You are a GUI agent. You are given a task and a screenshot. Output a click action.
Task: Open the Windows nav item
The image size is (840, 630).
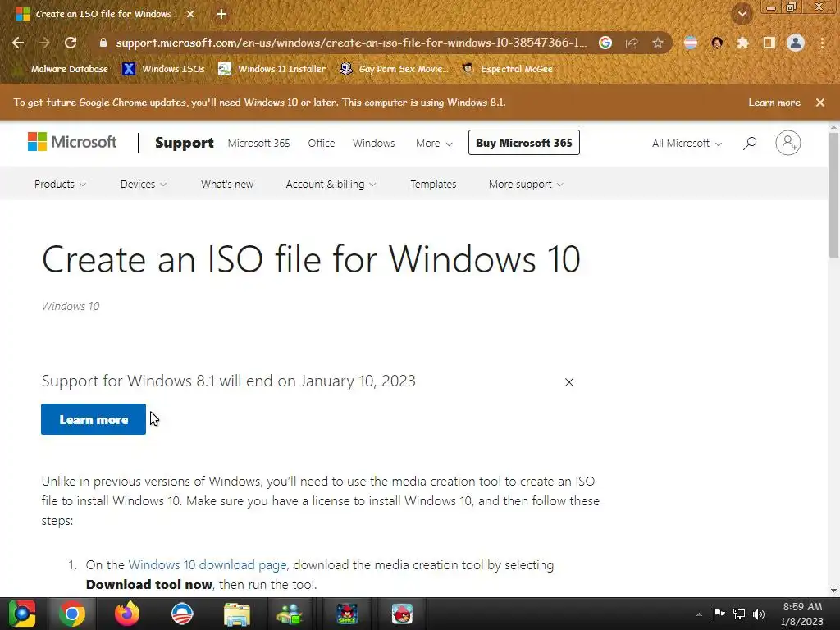[x=373, y=143]
